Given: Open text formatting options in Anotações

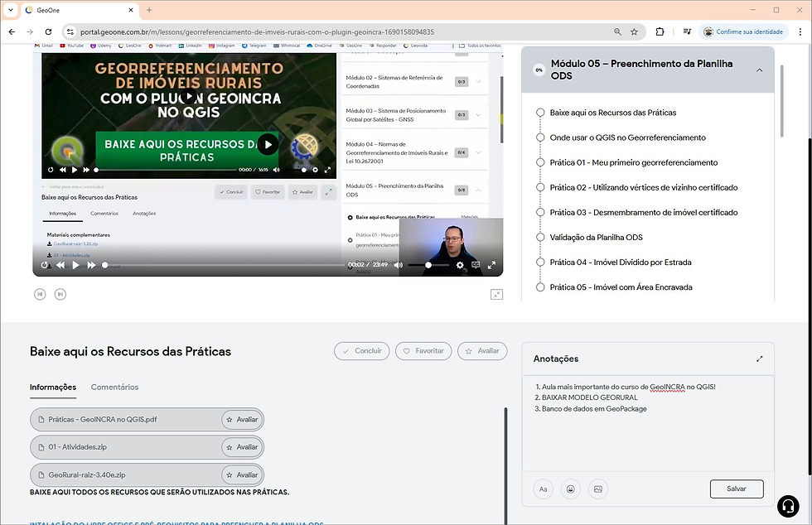Looking at the screenshot, I should tap(544, 489).
